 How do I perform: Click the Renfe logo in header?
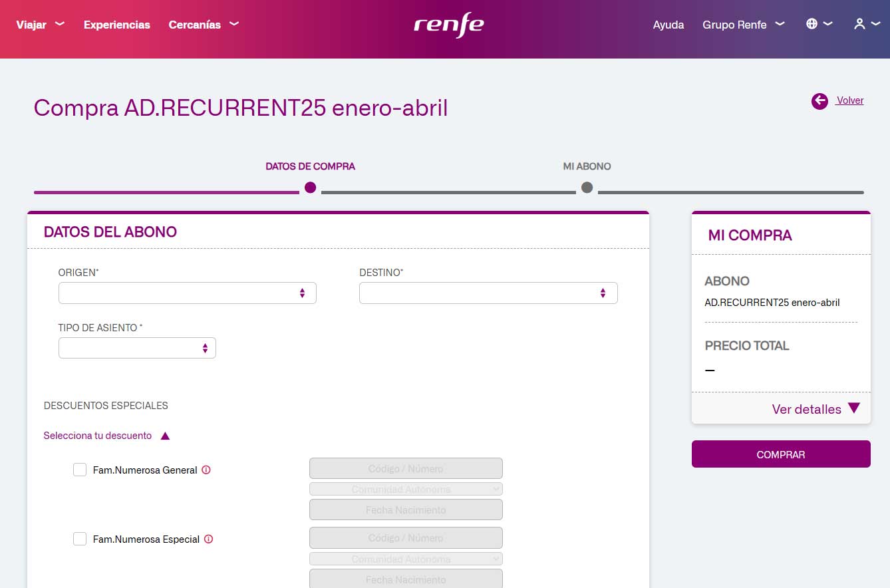tap(448, 25)
